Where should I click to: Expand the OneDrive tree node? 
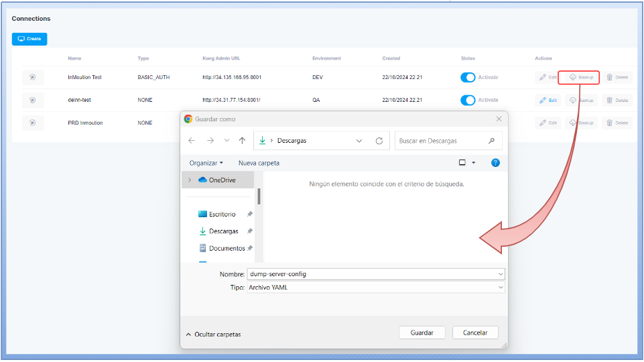point(190,180)
